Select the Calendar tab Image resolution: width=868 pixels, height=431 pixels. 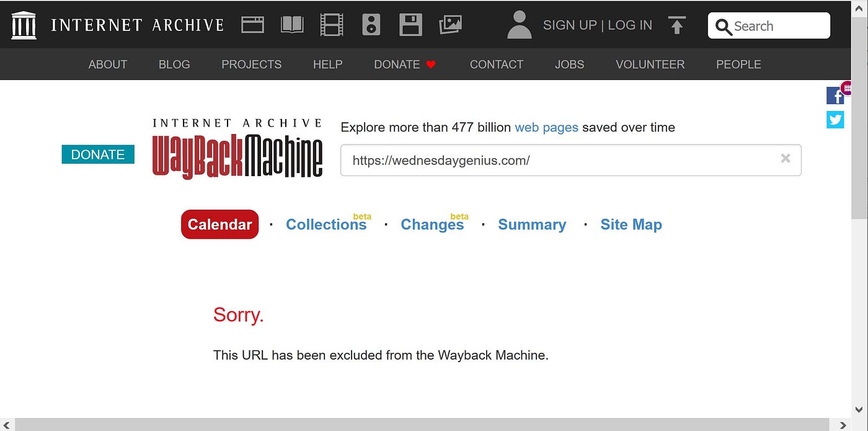click(219, 224)
